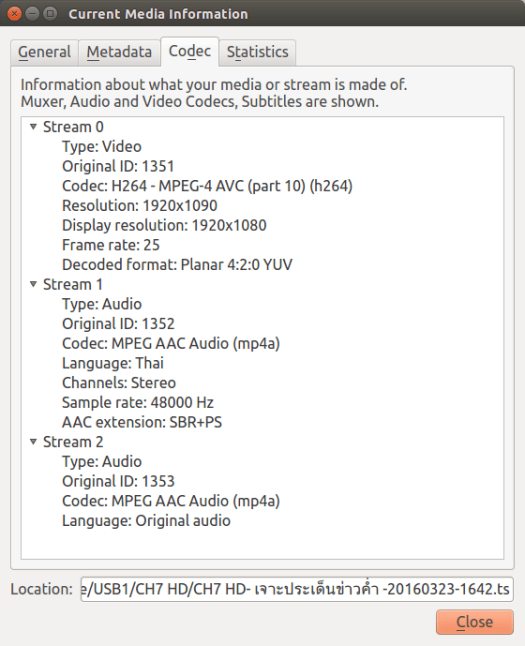Select 'Original ID: 1351' row
525x646 pixels.
118,166
